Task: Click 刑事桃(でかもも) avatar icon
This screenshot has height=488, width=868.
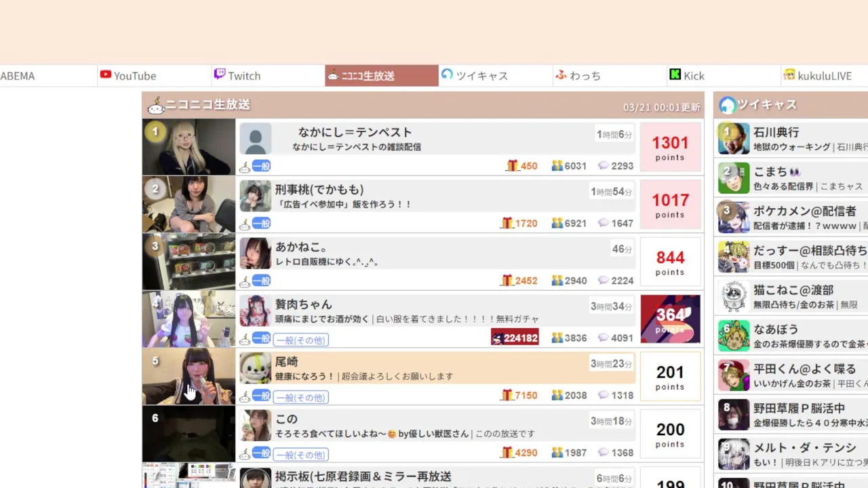Action: click(256, 196)
